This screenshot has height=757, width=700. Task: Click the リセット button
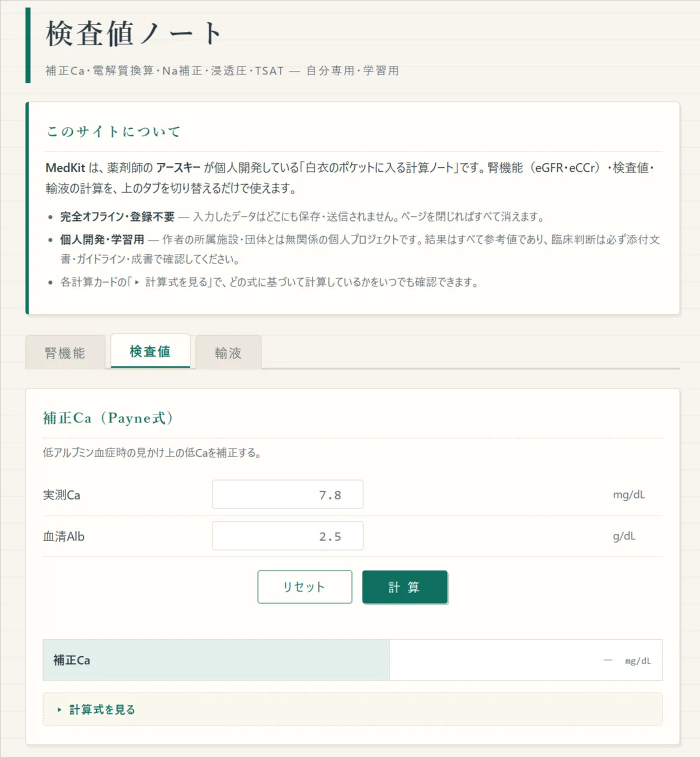[305, 587]
